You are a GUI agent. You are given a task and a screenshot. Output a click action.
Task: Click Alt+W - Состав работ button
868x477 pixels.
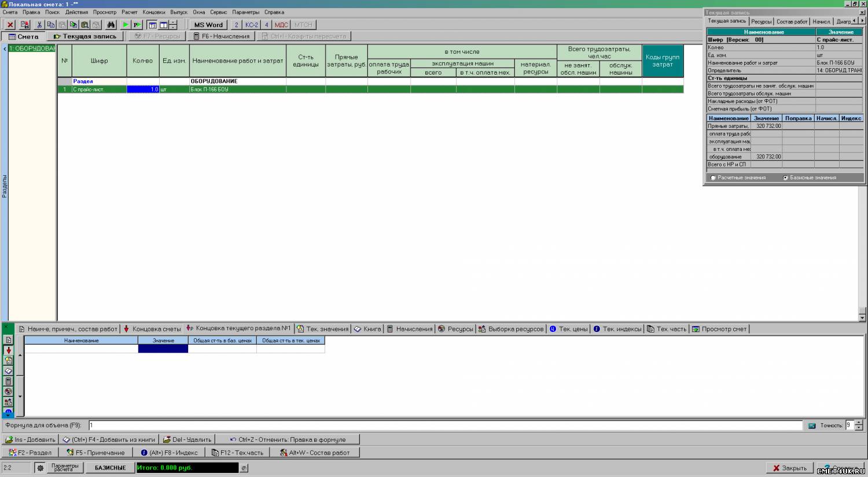[x=315, y=453]
